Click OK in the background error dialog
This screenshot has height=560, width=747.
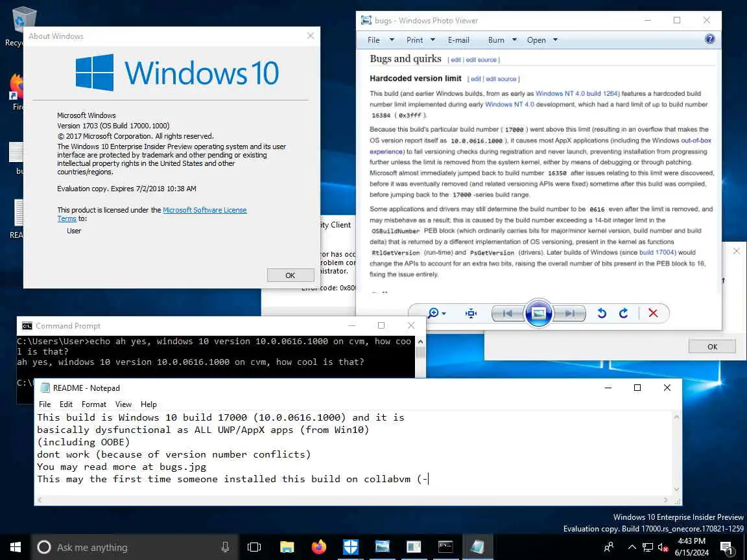point(712,347)
